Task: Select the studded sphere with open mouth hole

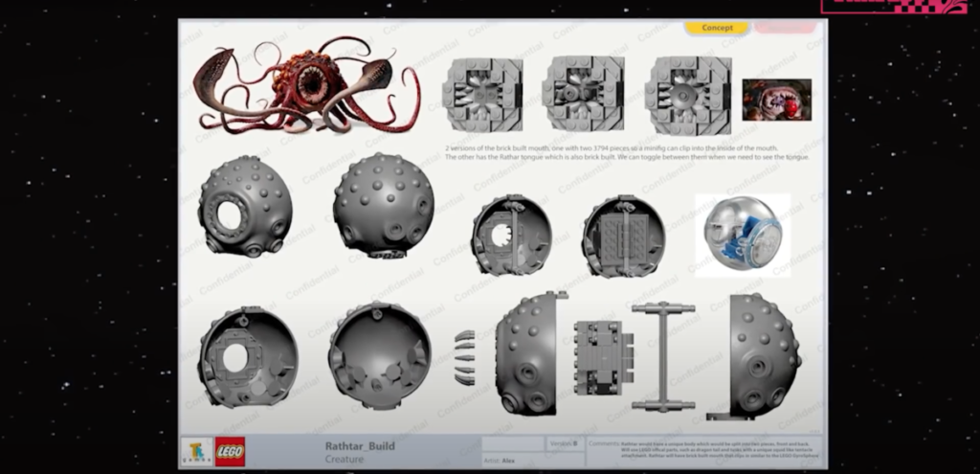Action: click(245, 206)
